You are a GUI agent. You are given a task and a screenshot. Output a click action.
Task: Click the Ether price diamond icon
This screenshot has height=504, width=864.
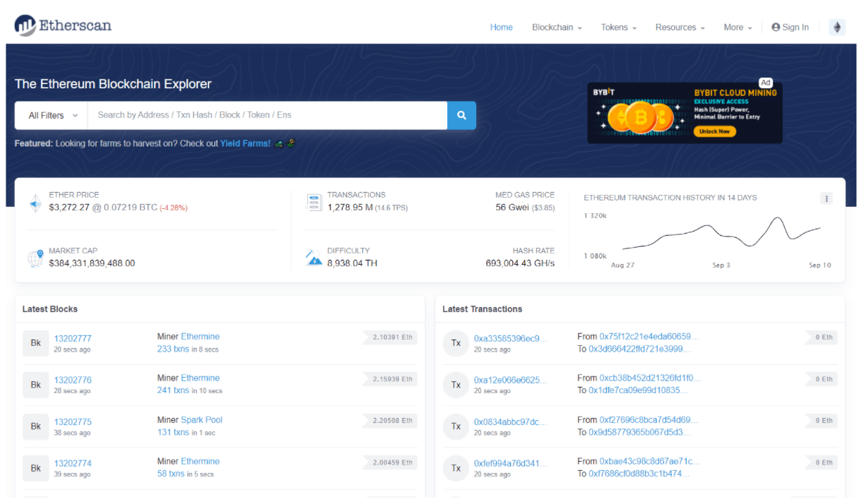pos(35,203)
